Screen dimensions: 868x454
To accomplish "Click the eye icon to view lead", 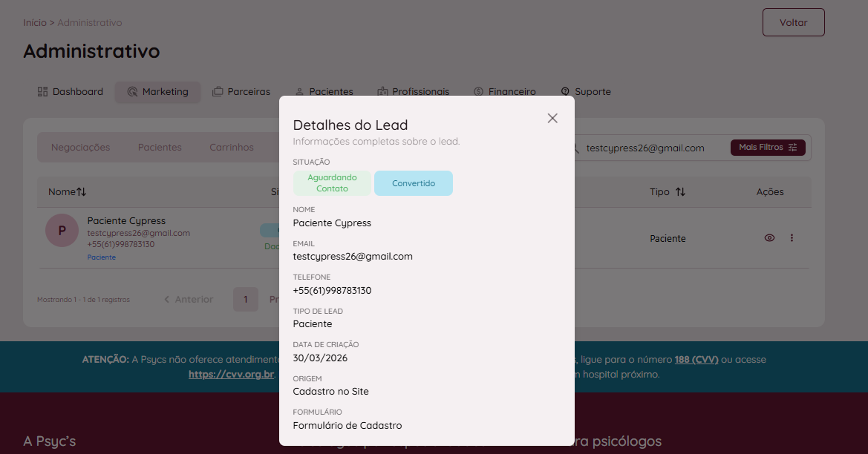I will tap(769, 238).
